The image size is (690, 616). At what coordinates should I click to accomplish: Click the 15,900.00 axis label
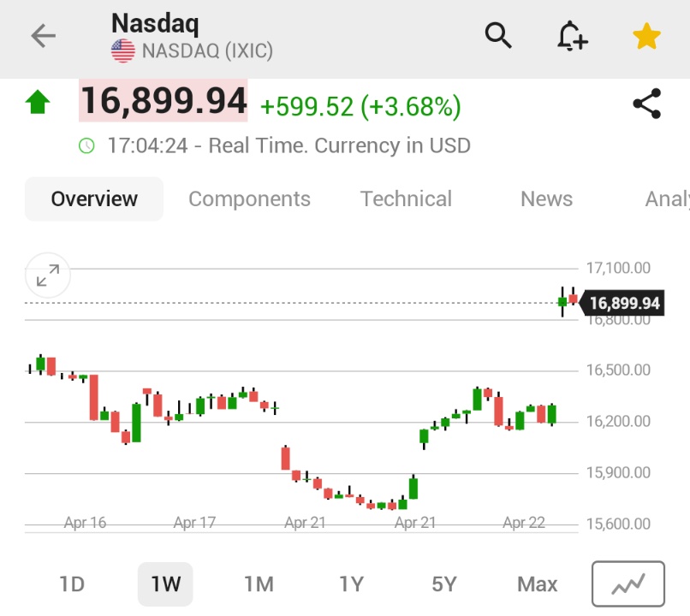click(618, 472)
